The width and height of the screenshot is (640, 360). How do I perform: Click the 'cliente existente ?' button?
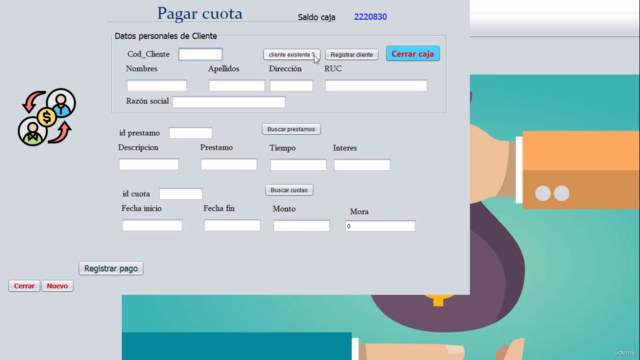click(291, 54)
